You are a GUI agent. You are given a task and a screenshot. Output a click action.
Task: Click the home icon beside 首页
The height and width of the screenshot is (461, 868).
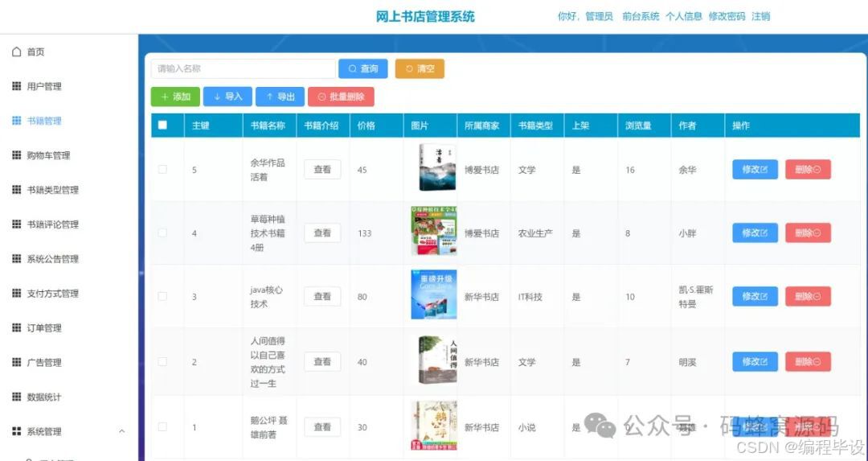click(17, 51)
